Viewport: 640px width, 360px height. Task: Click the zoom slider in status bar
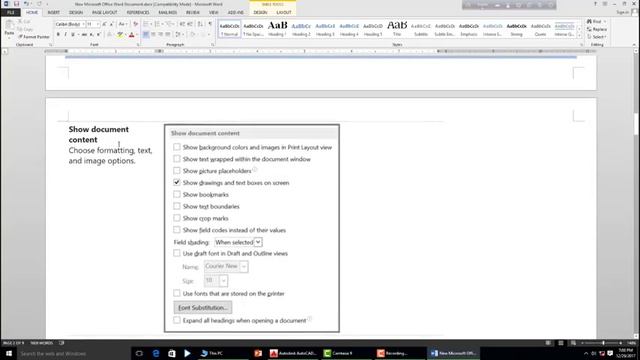coord(603,343)
